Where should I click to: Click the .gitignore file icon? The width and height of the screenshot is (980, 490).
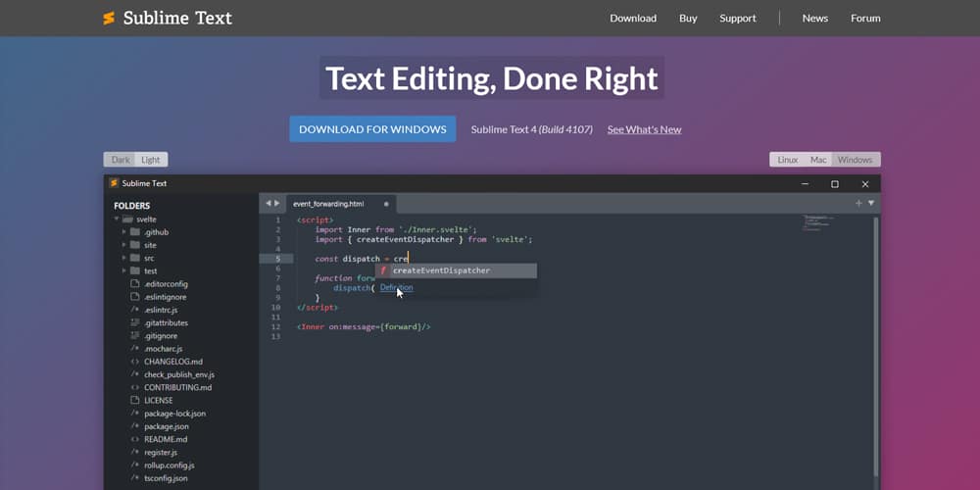134,335
